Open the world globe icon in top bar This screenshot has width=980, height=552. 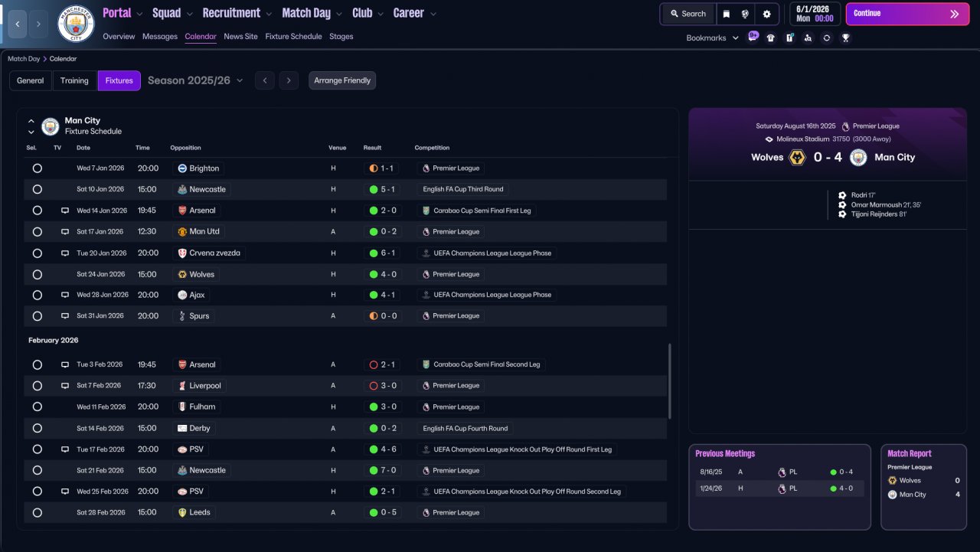pyautogui.click(x=745, y=14)
